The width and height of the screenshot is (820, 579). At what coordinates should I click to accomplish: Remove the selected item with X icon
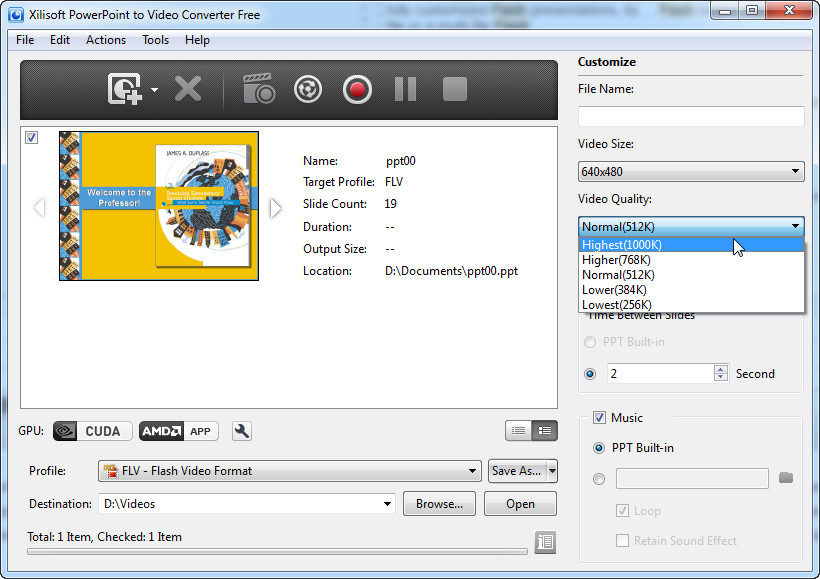coord(188,89)
